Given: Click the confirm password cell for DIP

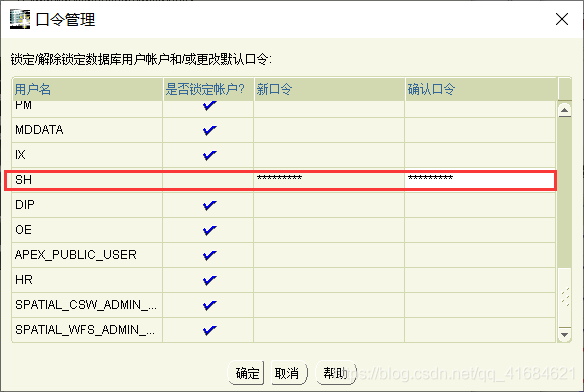Looking at the screenshot, I should (x=480, y=205).
